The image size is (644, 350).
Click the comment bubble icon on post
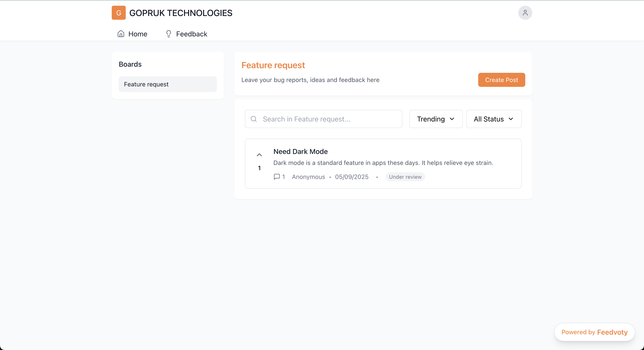tap(276, 177)
